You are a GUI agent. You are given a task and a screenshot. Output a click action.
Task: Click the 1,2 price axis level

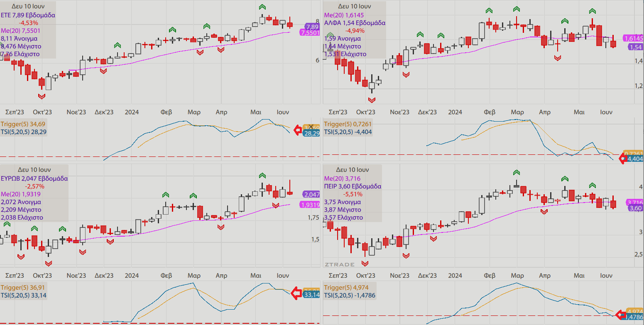(638, 86)
